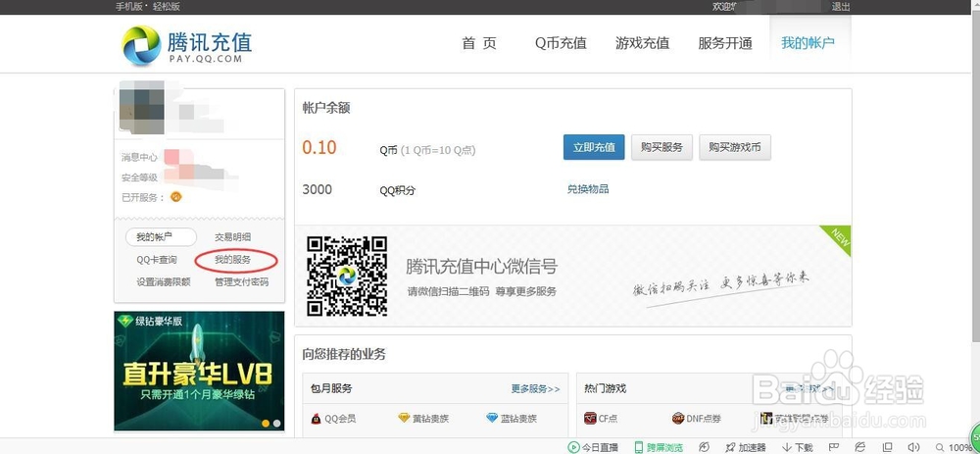Viewport: 980px width, 454px height.
Task: Click 手机版 link at top
Action: (x=128, y=6)
